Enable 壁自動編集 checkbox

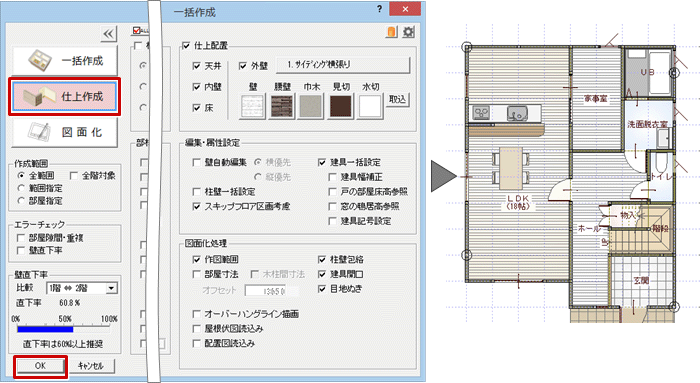point(196,162)
